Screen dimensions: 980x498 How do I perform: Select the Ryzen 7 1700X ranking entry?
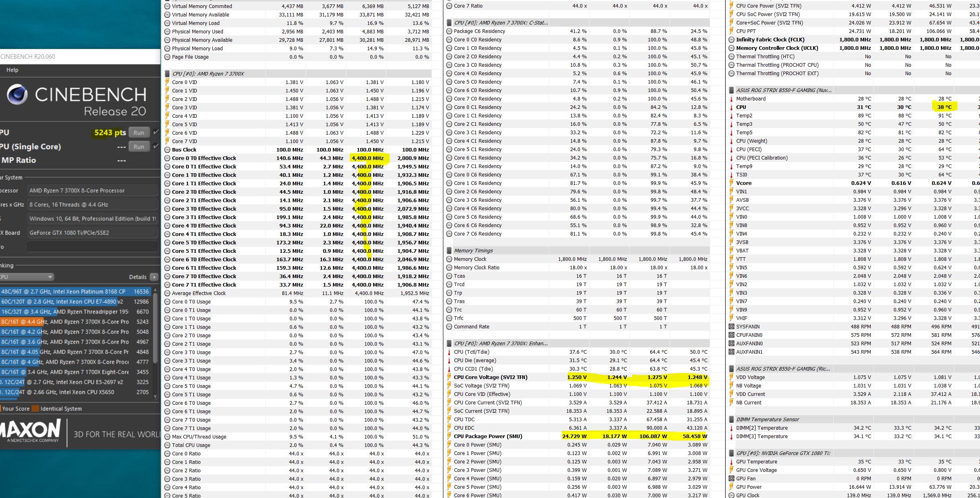(76, 372)
